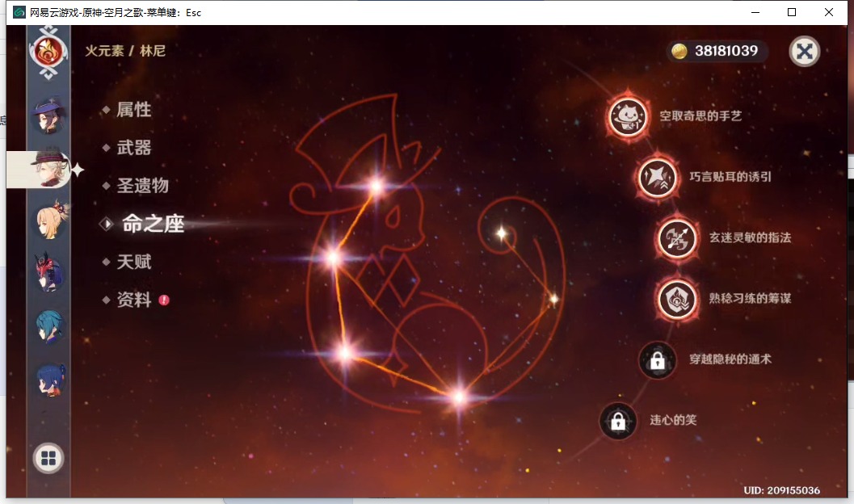The image size is (854, 504).
Task: Click the UID: 209155036 text
Action: pos(781,490)
